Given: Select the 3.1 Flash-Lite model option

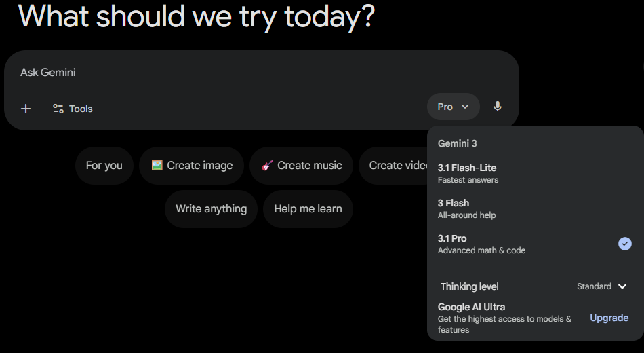Looking at the screenshot, I should 535,173.
